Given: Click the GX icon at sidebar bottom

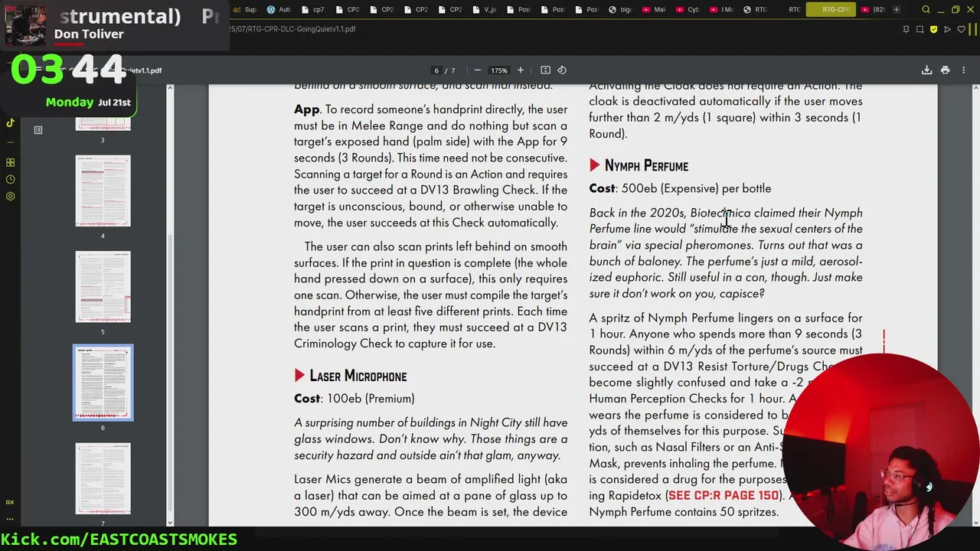Looking at the screenshot, I should pos(10,502).
